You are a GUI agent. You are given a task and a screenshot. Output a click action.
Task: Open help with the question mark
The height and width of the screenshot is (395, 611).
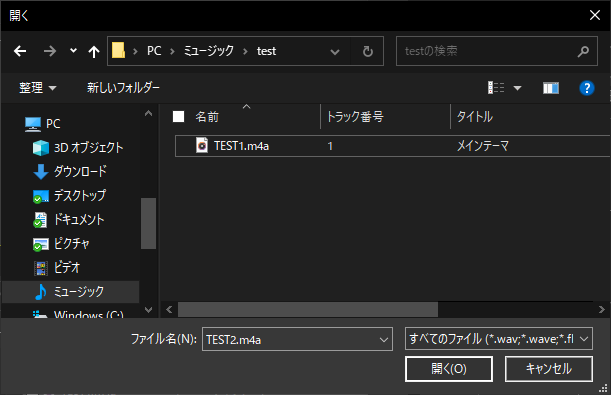586,88
